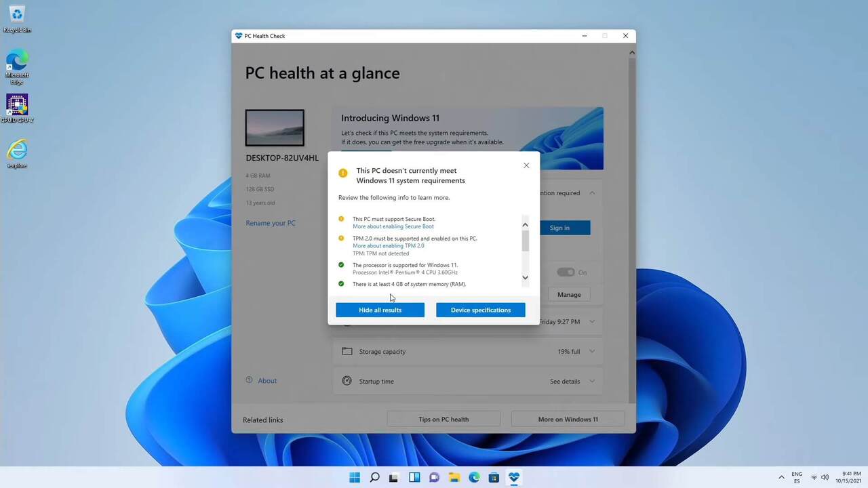The image size is (868, 488).
Task: Open the Widgets panel from taskbar
Action: pyautogui.click(x=414, y=477)
